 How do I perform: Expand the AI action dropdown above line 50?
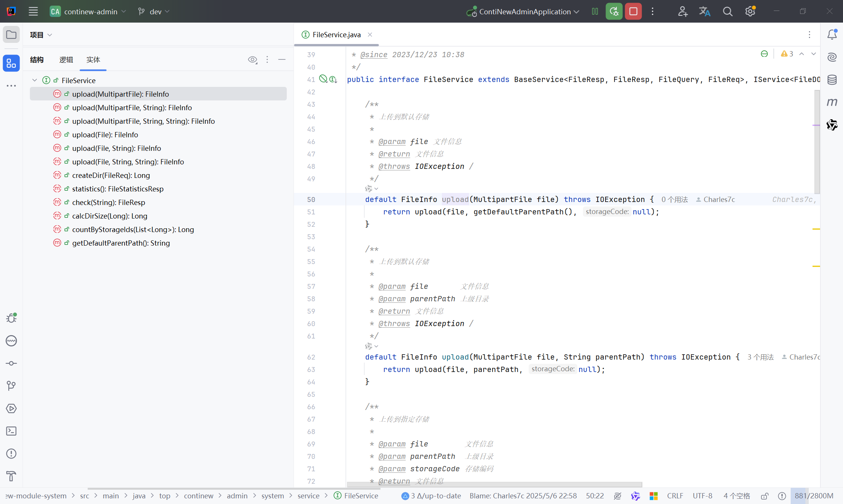[x=372, y=188]
